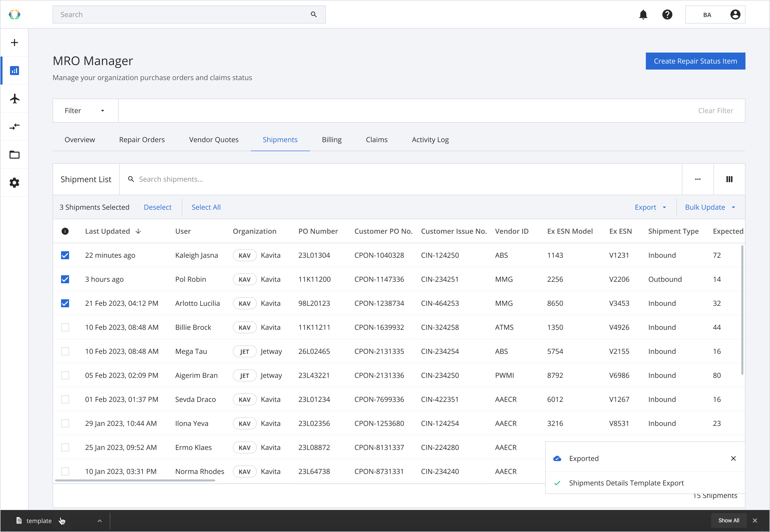Select the Shipments tab
This screenshot has width=770, height=532.
pyautogui.click(x=280, y=140)
